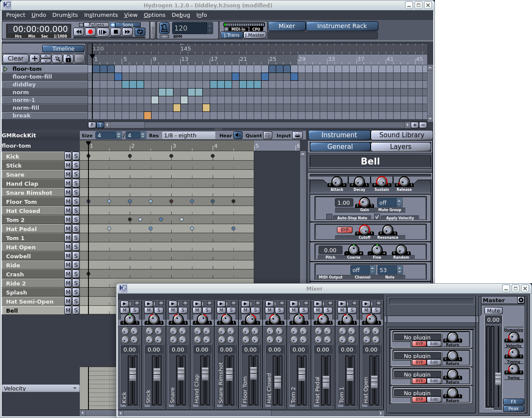The width and height of the screenshot is (532, 418).
Task: Zoom in the song editor with plus
Action: [415, 125]
